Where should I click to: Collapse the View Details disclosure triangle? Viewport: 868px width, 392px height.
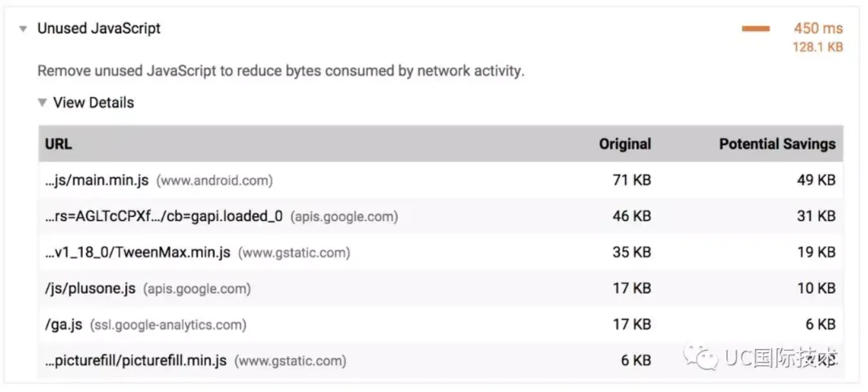(42, 103)
